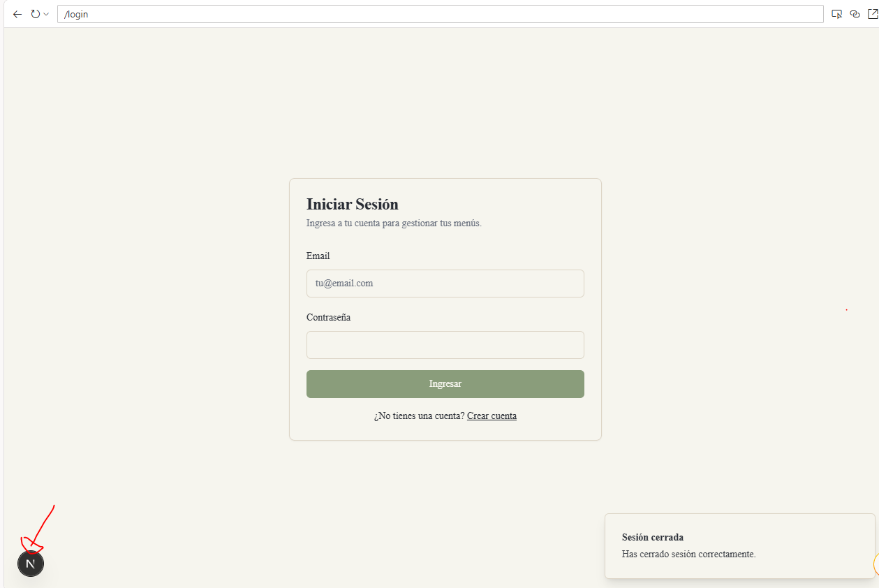879x588 pixels.
Task: Activate the element selector icon
Action: [837, 14]
